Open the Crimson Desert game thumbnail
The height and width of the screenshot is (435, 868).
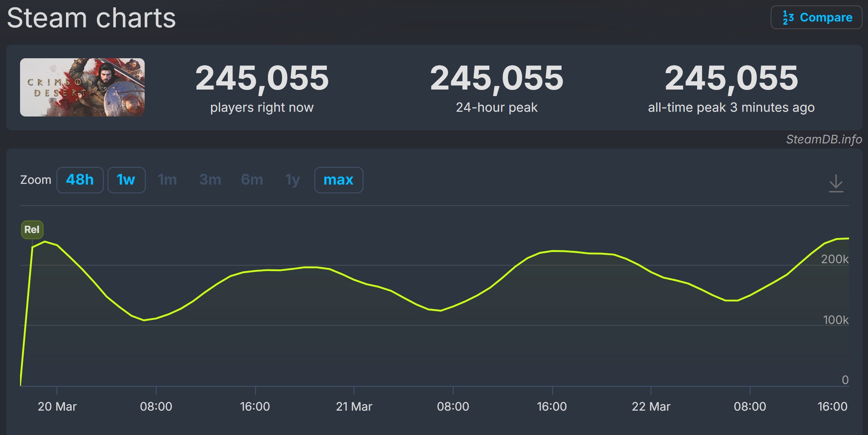coord(82,87)
